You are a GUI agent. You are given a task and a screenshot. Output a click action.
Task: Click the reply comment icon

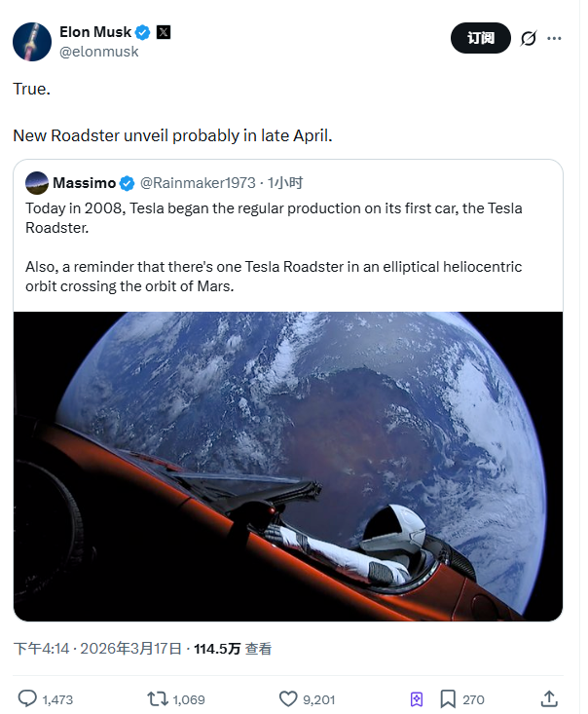point(27,698)
